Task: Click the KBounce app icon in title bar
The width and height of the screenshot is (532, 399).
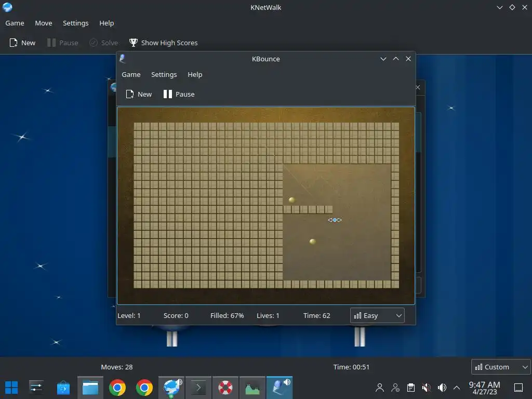Action: 123,59
